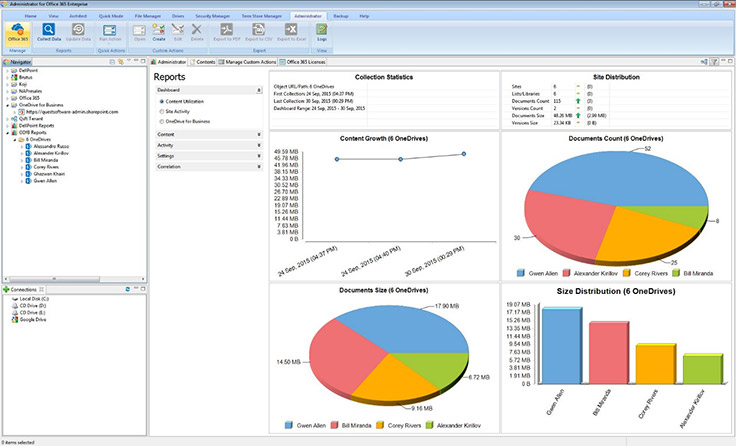736x446 pixels.
Task: Click the link-with-editor icon in Navigator header
Action: tap(121, 62)
